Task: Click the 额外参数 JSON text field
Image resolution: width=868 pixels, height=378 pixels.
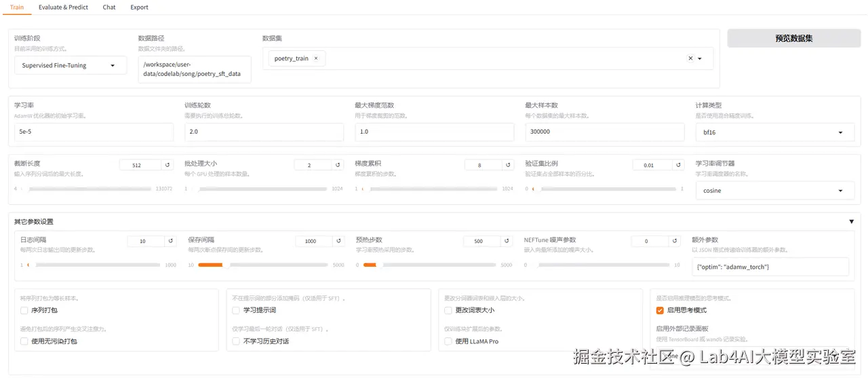Action: click(770, 267)
